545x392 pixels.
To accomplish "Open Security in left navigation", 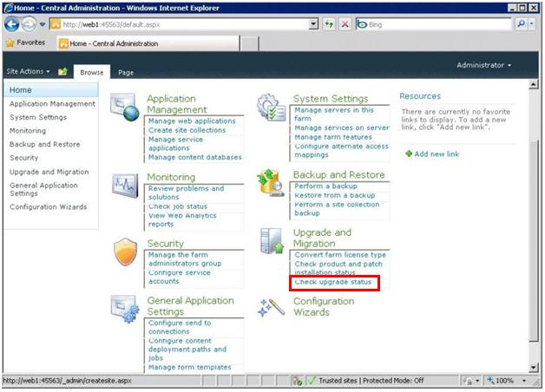I will (x=24, y=158).
